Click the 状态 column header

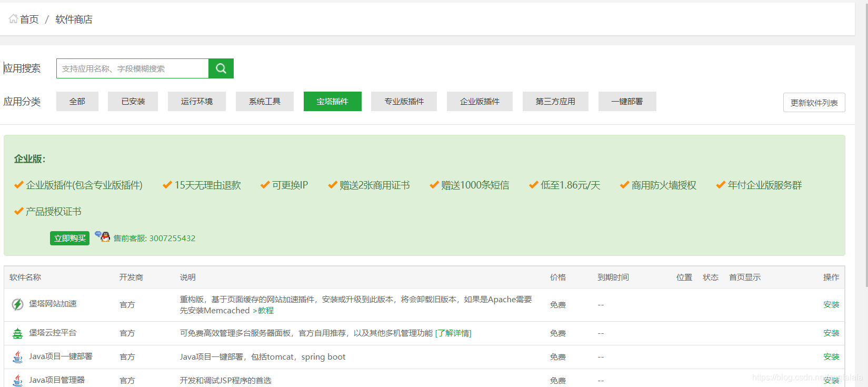[x=711, y=277]
